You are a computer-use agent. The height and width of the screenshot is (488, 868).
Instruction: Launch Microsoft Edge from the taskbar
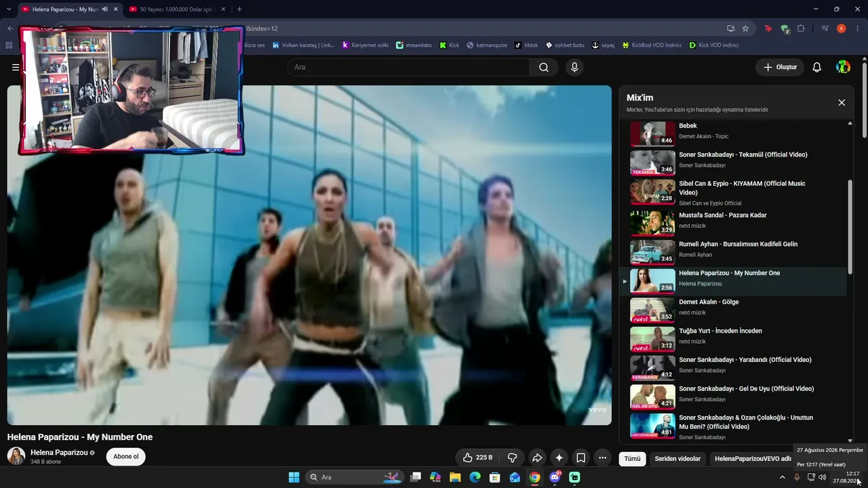tap(475, 477)
